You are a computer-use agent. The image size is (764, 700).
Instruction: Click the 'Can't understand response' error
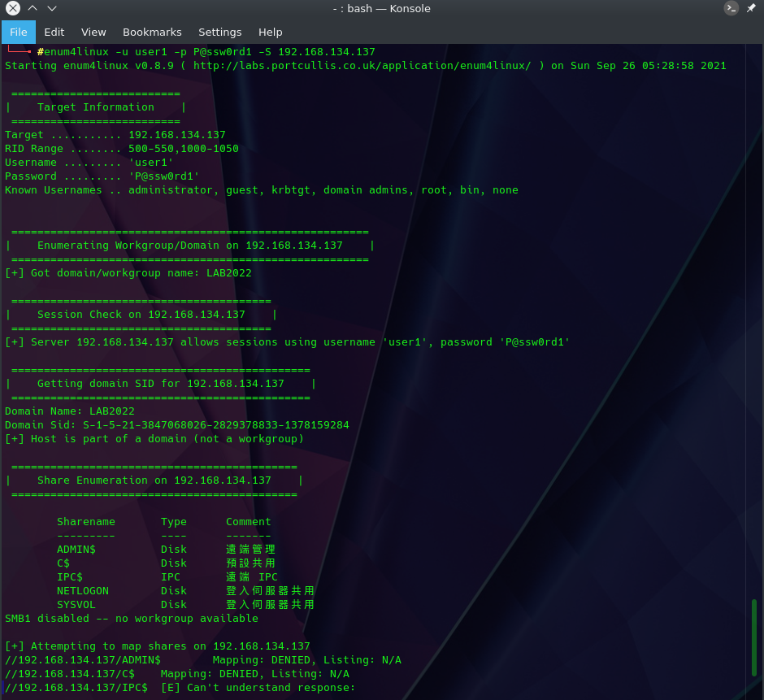[x=258, y=687]
